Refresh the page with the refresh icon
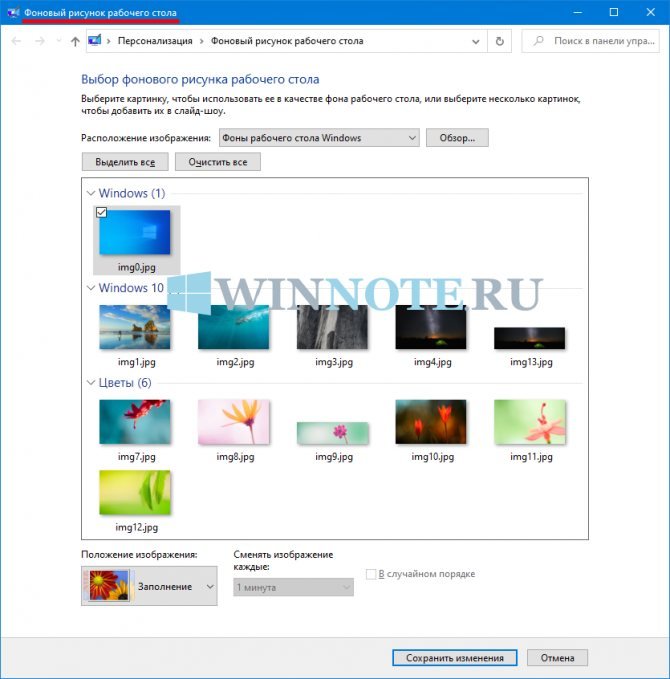This screenshot has width=670, height=679. [x=499, y=41]
